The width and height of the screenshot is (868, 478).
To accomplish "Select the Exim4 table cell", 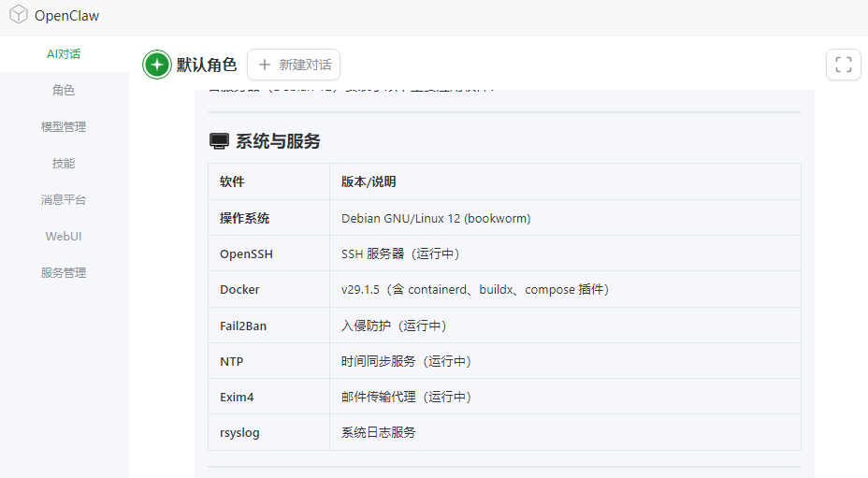I will pos(269,397).
